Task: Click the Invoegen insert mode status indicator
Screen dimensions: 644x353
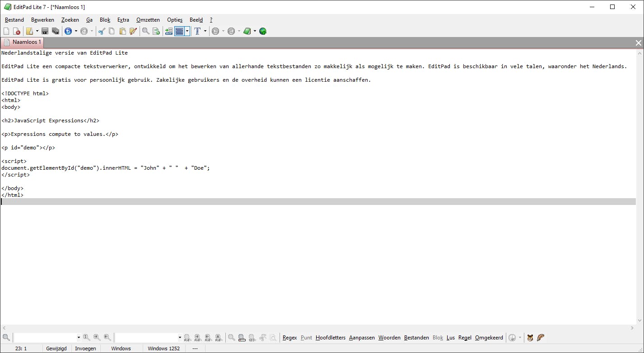Action: click(x=85, y=348)
